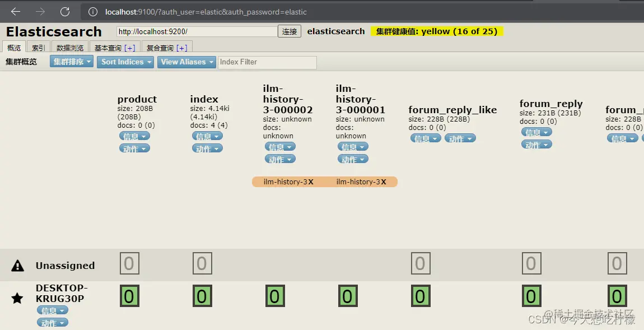Reload the page with refresh icon
Image resolution: width=644 pixels, height=330 pixels.
(65, 12)
